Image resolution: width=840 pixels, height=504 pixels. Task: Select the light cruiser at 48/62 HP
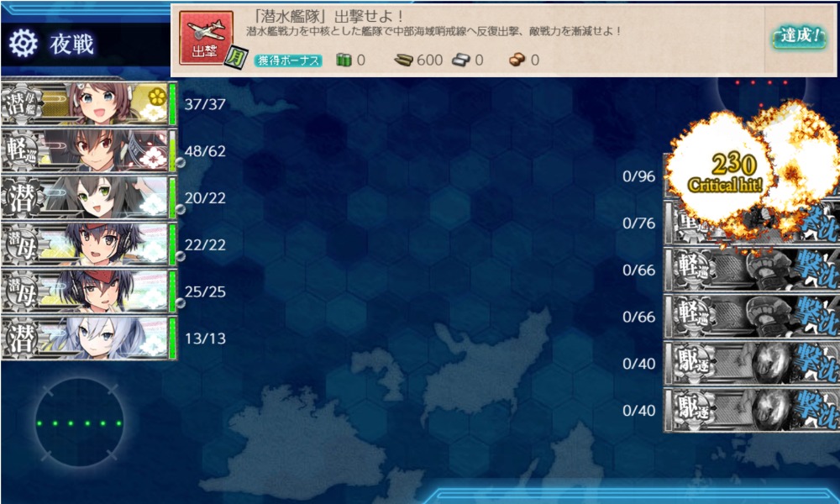tap(89, 150)
